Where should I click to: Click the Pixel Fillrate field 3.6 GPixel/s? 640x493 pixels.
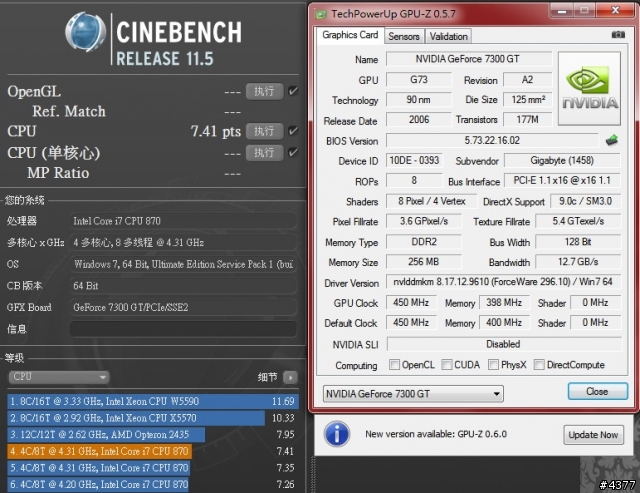click(x=424, y=221)
